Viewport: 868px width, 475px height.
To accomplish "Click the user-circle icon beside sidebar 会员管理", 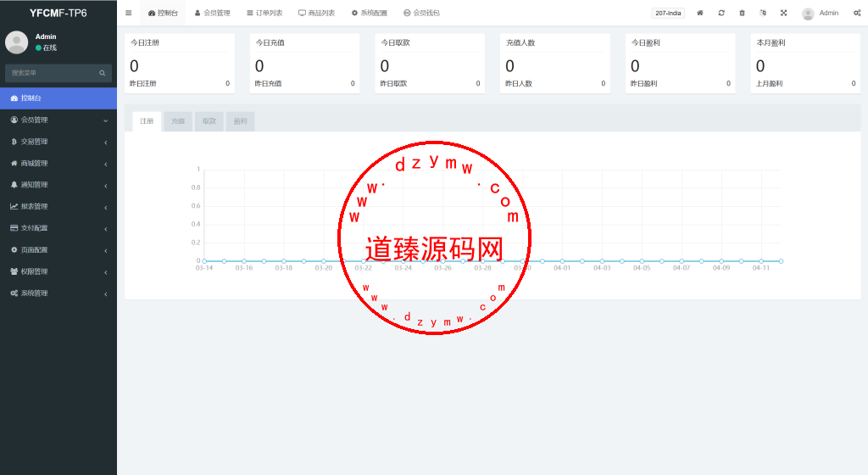I will coord(14,120).
